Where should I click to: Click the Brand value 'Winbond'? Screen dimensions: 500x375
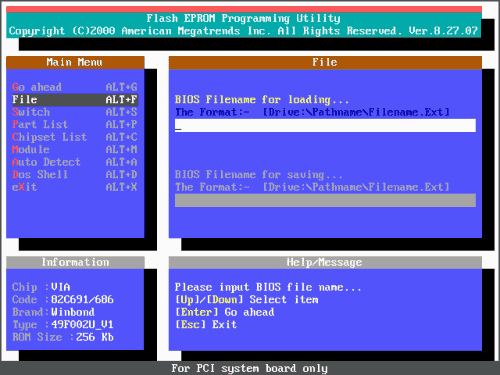pos(73,312)
